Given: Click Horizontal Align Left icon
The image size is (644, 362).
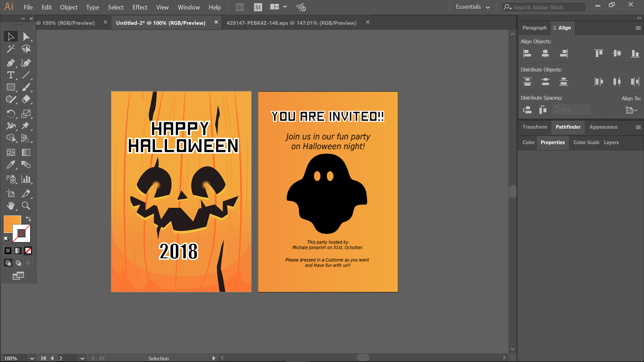Looking at the screenshot, I should [527, 53].
